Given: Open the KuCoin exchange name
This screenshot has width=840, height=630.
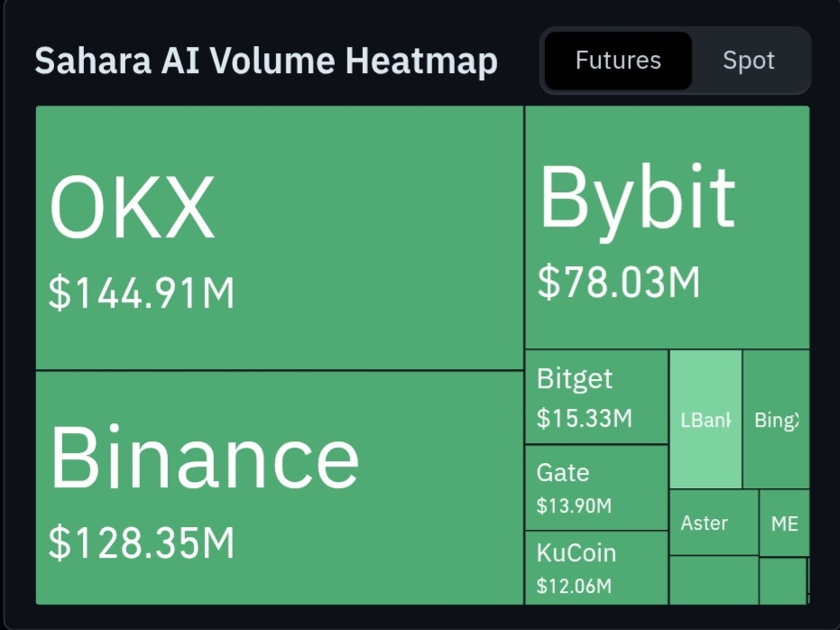Looking at the screenshot, I should coord(577,552).
